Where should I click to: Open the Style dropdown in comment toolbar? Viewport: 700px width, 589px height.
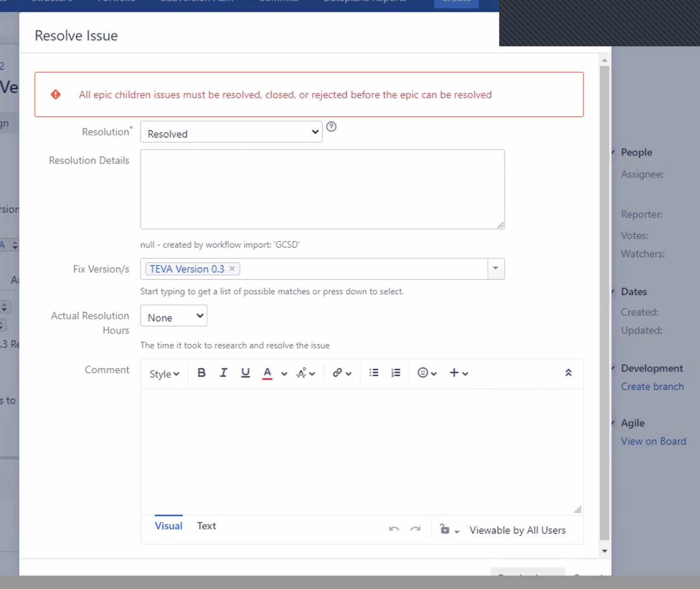point(164,374)
